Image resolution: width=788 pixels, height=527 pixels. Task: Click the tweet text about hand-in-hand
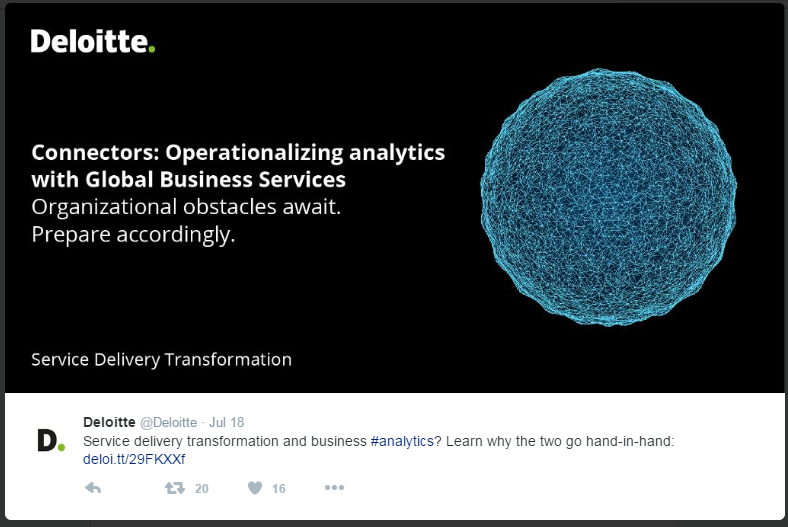pyautogui.click(x=378, y=441)
